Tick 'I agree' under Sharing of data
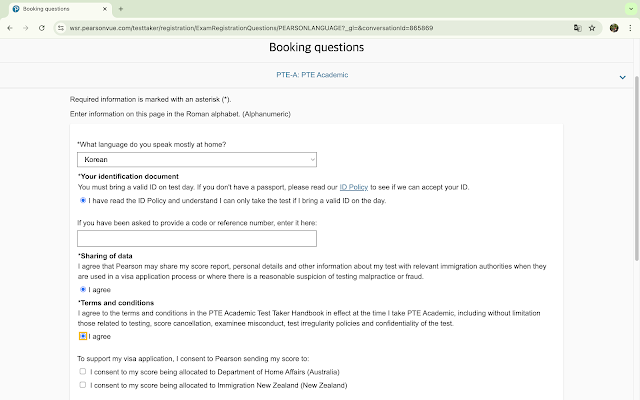This screenshot has width=640, height=400. coord(83,290)
